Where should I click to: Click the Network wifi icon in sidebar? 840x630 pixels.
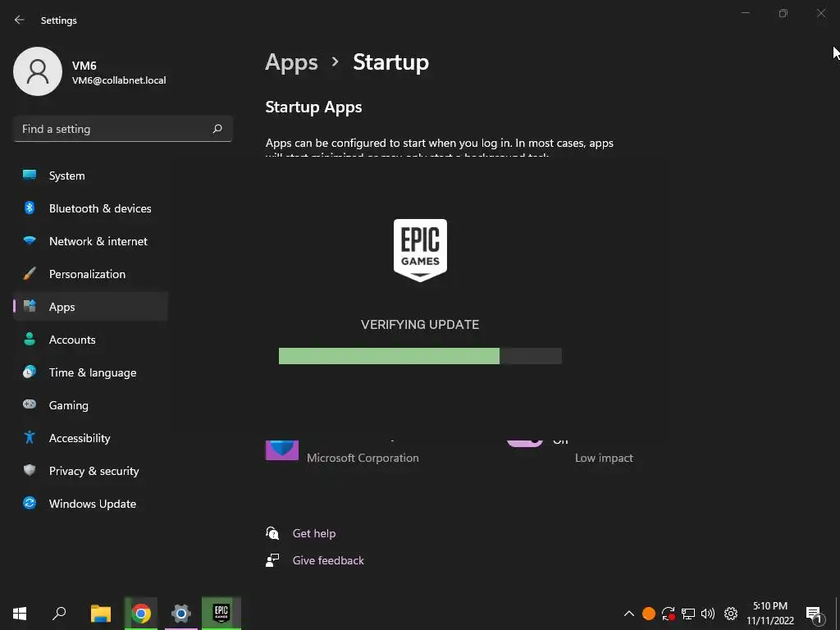pos(30,240)
